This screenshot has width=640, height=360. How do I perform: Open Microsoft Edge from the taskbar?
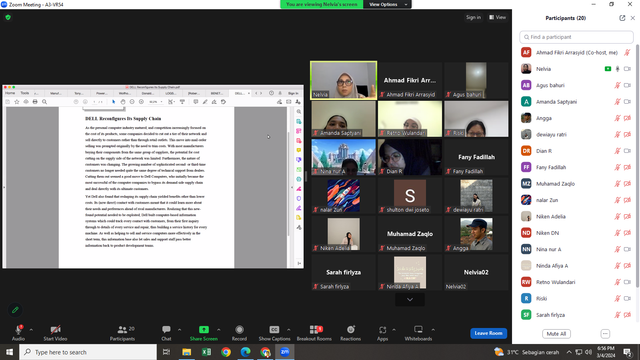coord(245,352)
